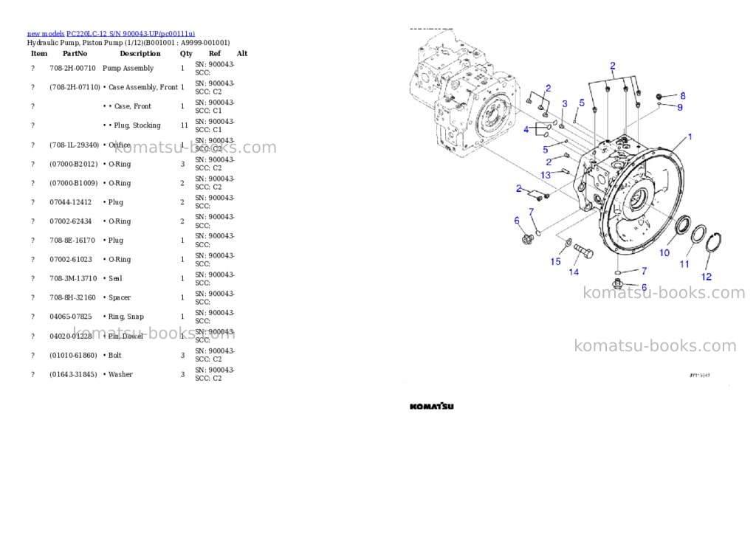Click the Item column header
Image resolution: width=756 pixels, height=535 pixels.
[39, 53]
